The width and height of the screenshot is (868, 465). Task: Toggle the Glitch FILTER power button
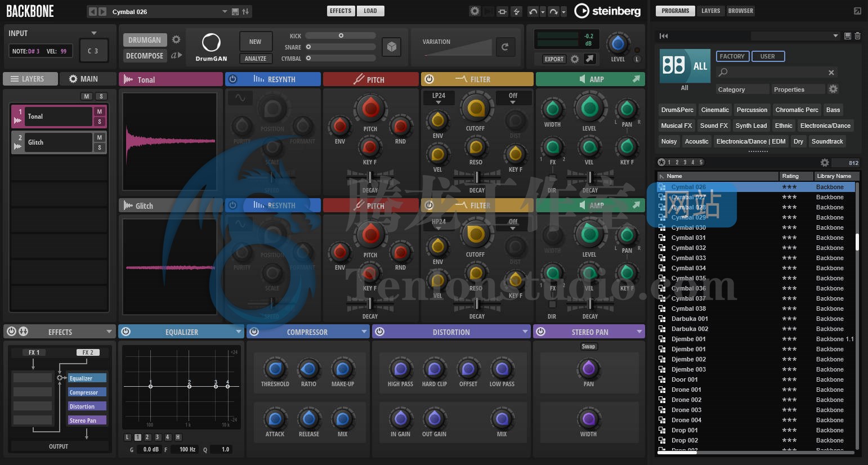click(429, 205)
